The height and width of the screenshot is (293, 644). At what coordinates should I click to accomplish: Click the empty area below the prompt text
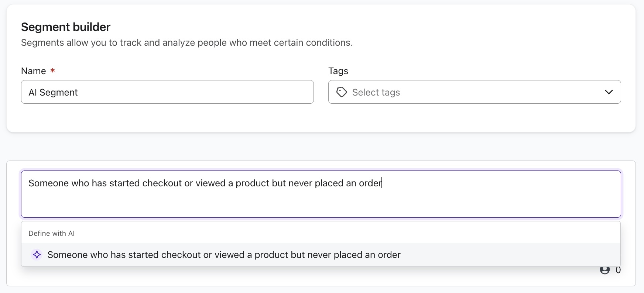click(x=321, y=205)
